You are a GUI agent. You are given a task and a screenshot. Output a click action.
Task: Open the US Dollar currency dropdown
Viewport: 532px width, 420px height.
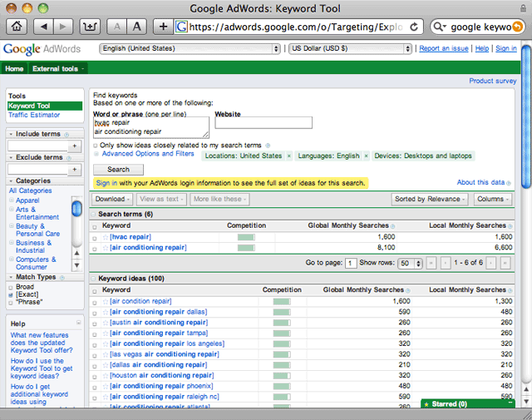[350, 48]
